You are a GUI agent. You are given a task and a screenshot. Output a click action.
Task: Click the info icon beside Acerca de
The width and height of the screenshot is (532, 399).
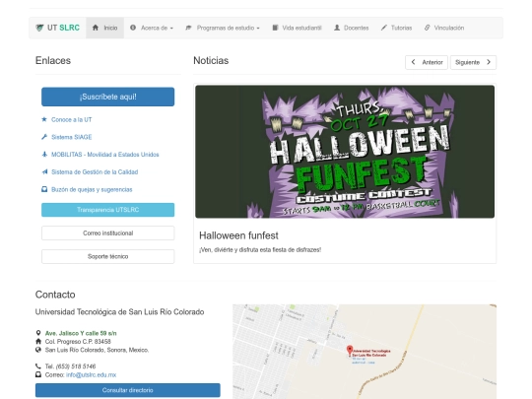pyautogui.click(x=133, y=28)
